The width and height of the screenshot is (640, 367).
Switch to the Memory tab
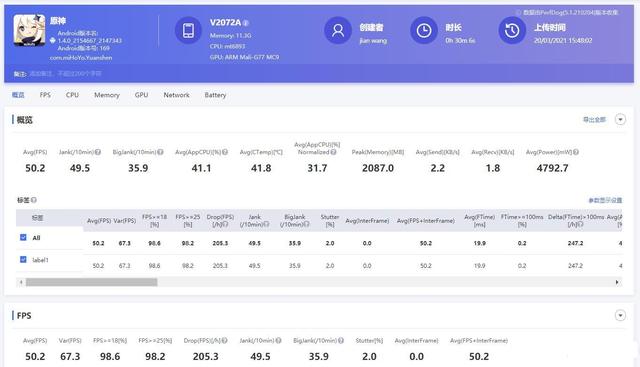tap(107, 95)
